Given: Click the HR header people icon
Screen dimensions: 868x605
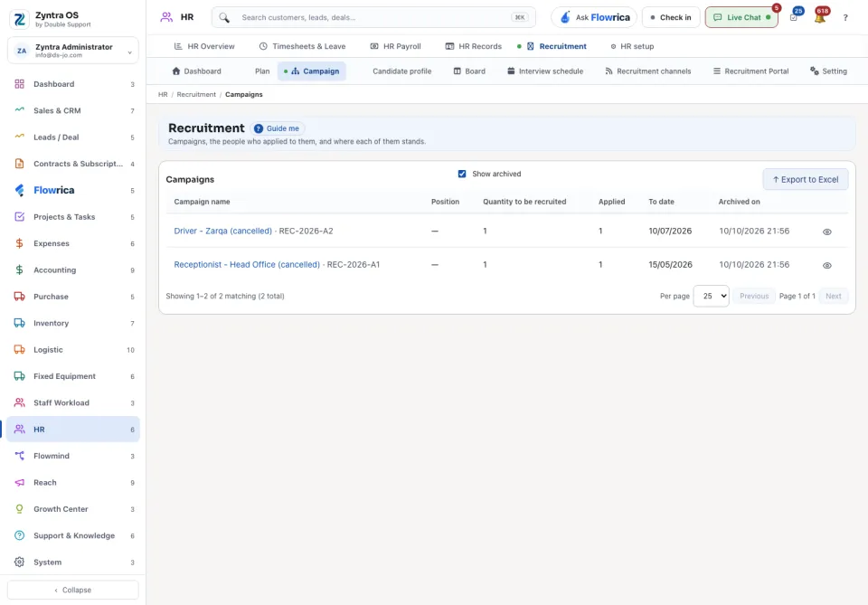Looking at the screenshot, I should click(166, 17).
